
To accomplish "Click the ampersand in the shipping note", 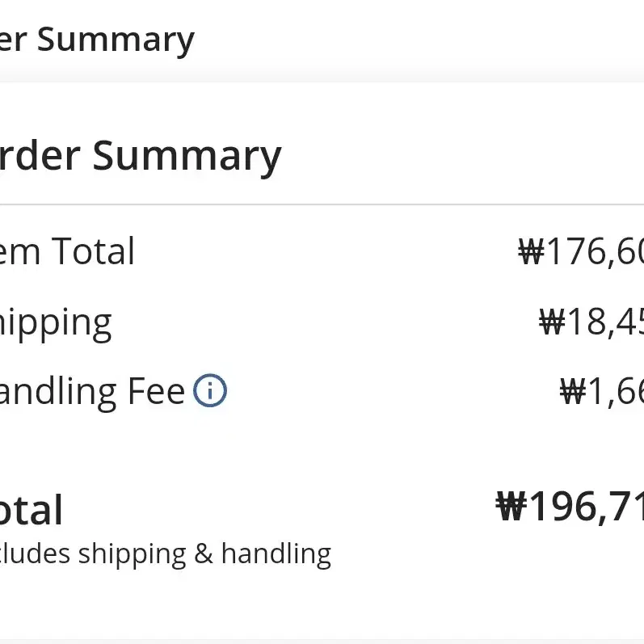I will pos(204,554).
